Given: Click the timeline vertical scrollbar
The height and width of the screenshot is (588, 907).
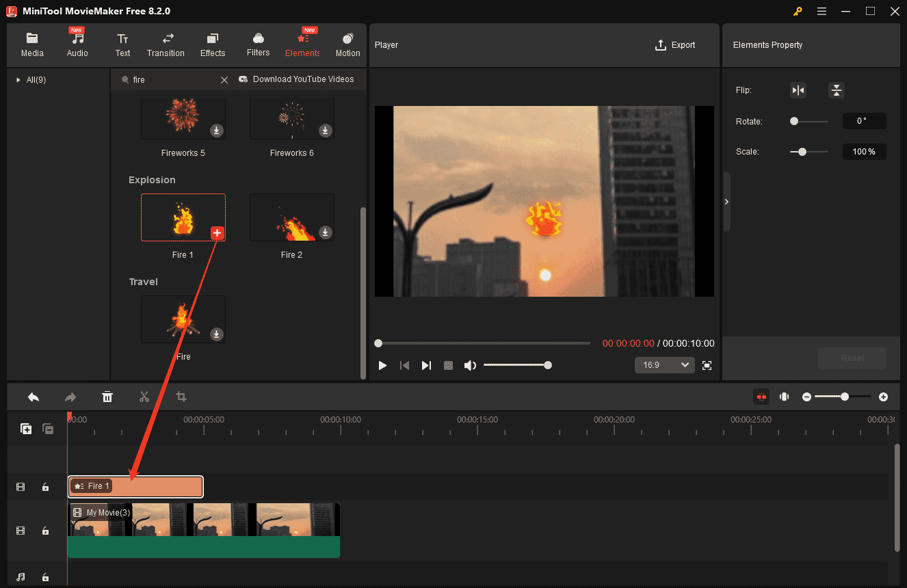Looking at the screenshot, I should coord(897,497).
